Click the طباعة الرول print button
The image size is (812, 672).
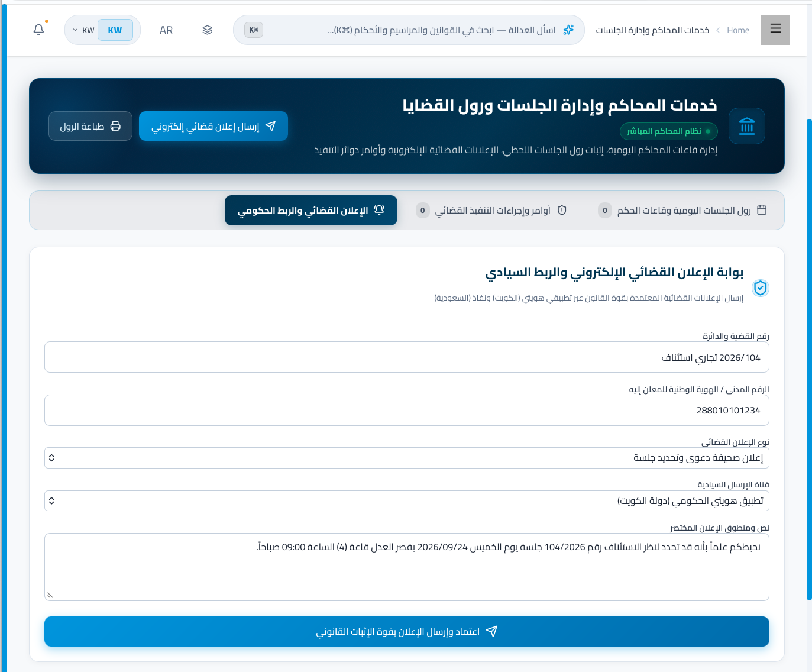(90, 126)
